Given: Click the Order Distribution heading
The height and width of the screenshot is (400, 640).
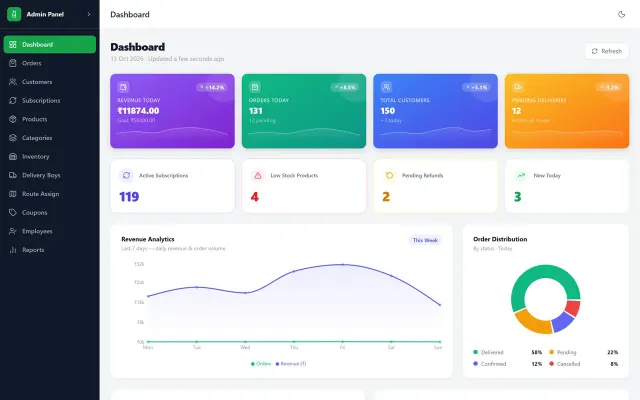Looking at the screenshot, I should click(500, 239).
